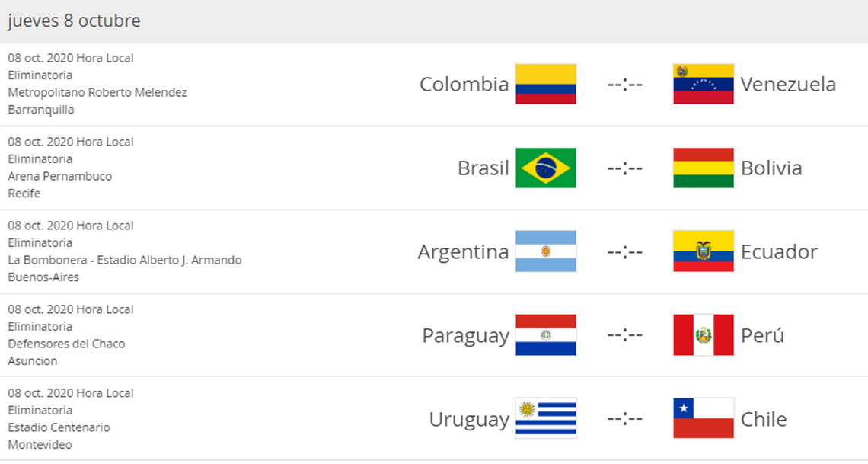Open the Colombia team name link
868x464 pixels.
pyautogui.click(x=464, y=84)
